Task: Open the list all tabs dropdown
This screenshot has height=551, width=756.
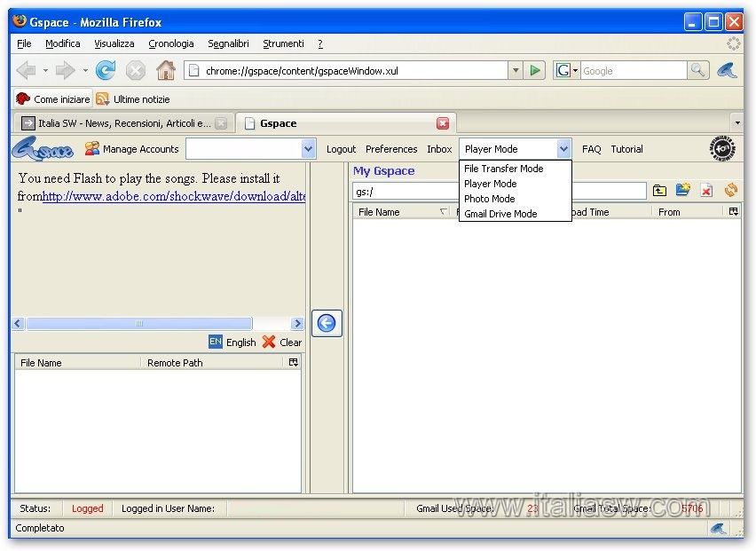Action: [x=737, y=123]
